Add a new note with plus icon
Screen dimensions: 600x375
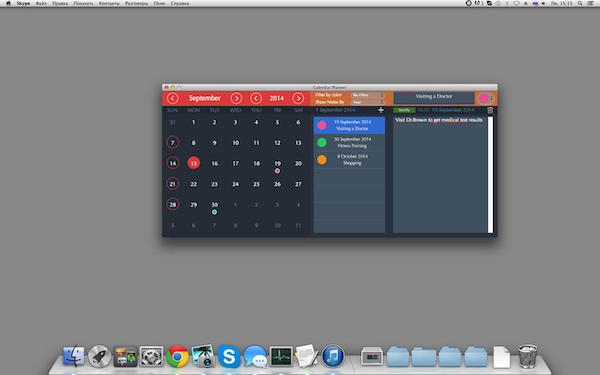(x=381, y=110)
